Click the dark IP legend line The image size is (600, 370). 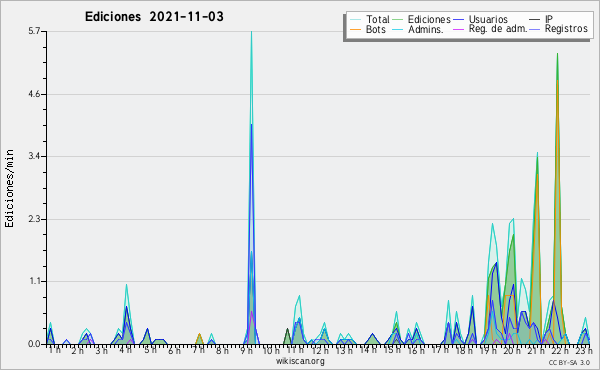click(x=535, y=20)
